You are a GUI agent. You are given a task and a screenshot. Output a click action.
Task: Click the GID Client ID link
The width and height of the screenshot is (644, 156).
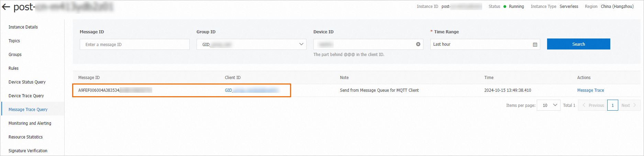click(251, 90)
